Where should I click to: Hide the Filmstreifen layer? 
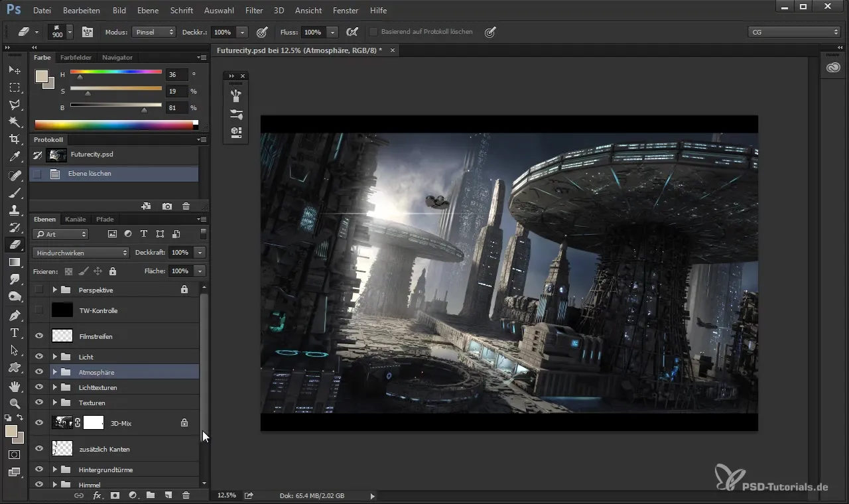(38, 336)
